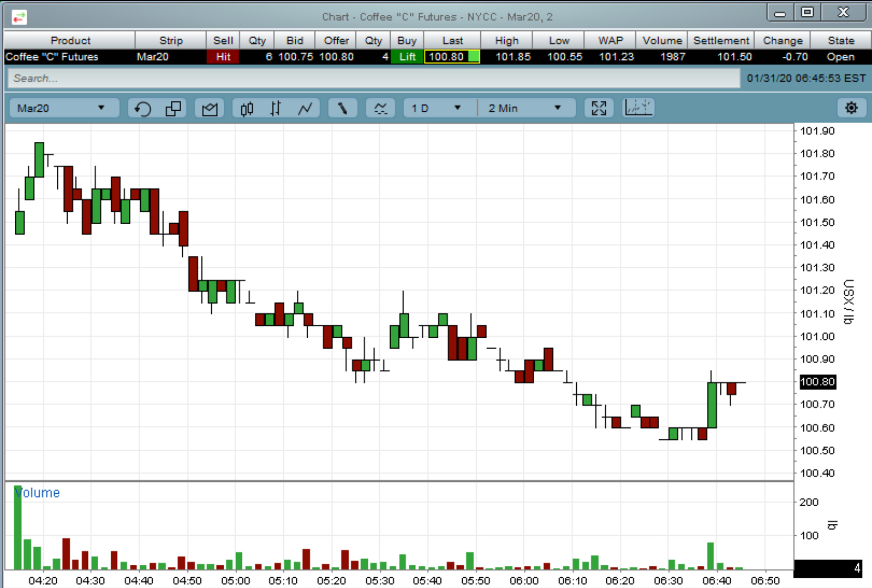Select the drawing pencil tool
Image resolution: width=872 pixels, height=588 pixels.
coord(342,108)
